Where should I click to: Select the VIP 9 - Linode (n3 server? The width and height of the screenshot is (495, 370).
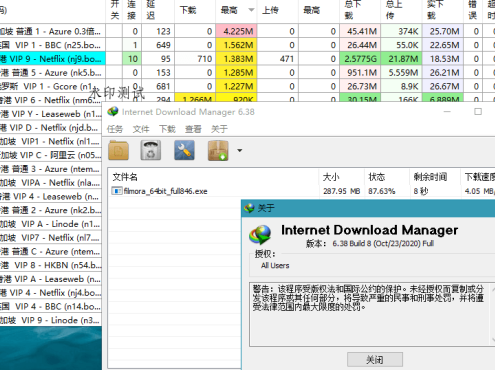tap(51, 320)
